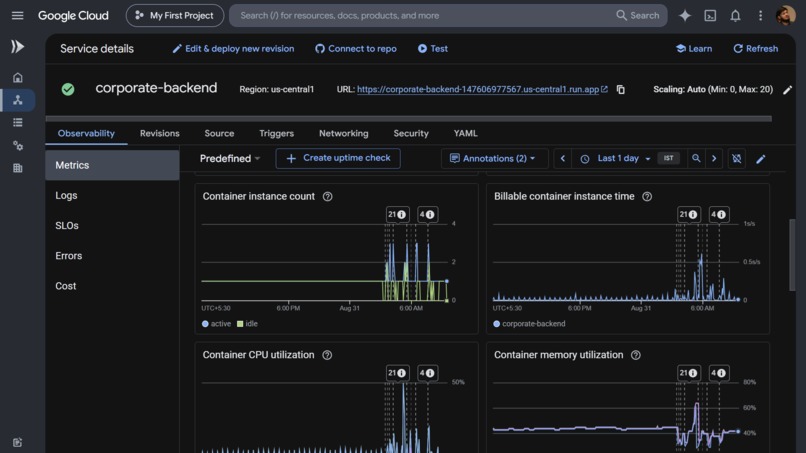The height and width of the screenshot is (453, 806).
Task: Refresh the service details
Action: (756, 49)
